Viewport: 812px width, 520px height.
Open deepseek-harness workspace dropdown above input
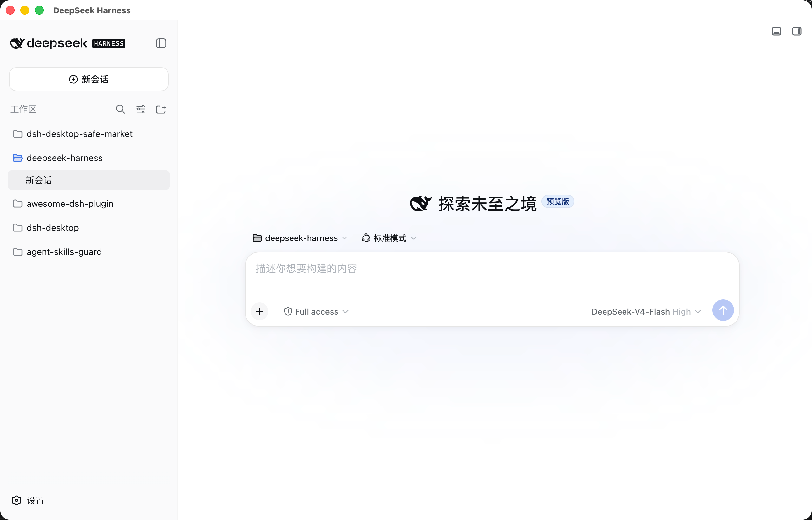tap(300, 238)
